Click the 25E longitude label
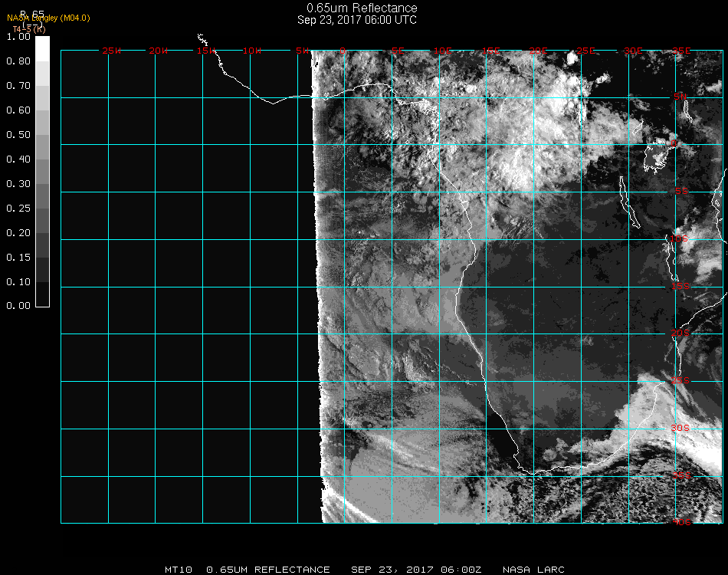This screenshot has height=575, width=728. click(586, 51)
